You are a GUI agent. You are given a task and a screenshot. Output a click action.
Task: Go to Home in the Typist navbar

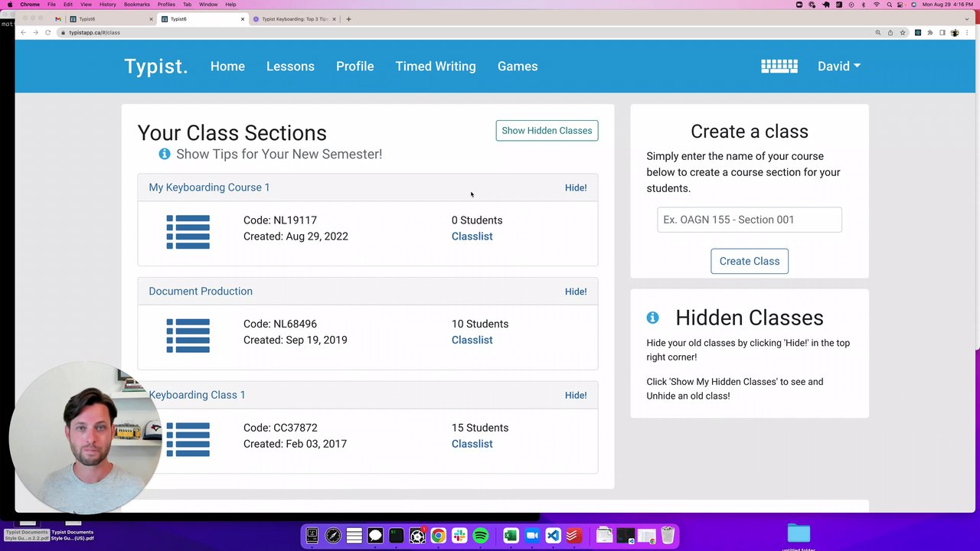pyautogui.click(x=227, y=67)
